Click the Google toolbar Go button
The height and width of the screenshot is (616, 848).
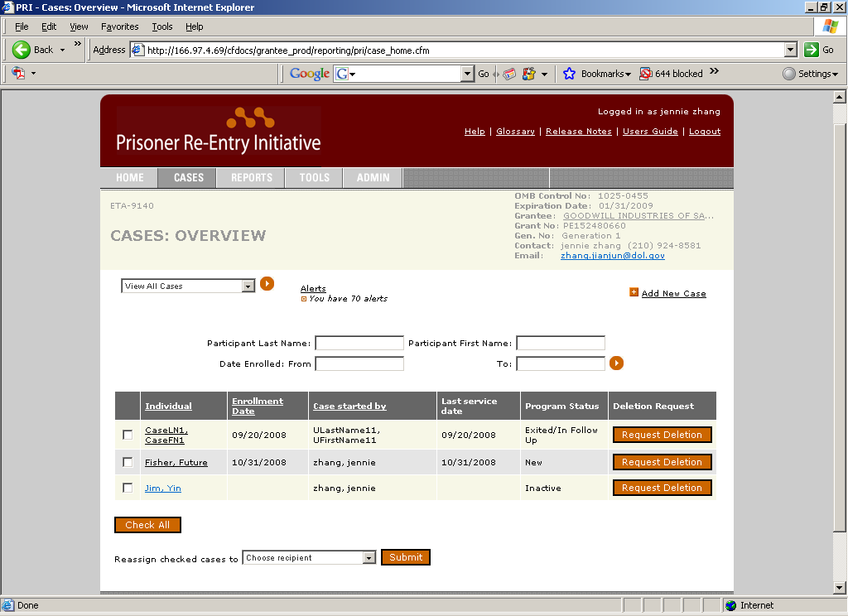(x=483, y=74)
